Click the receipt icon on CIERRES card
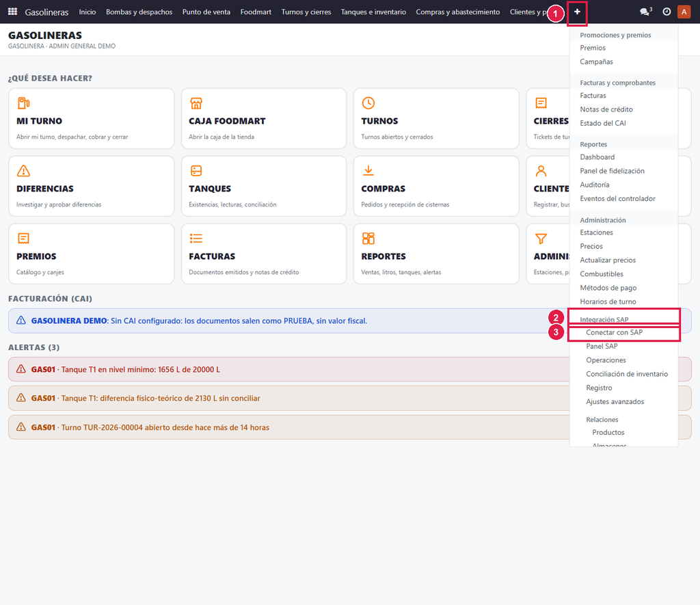This screenshot has height=605, width=700. coord(541,103)
